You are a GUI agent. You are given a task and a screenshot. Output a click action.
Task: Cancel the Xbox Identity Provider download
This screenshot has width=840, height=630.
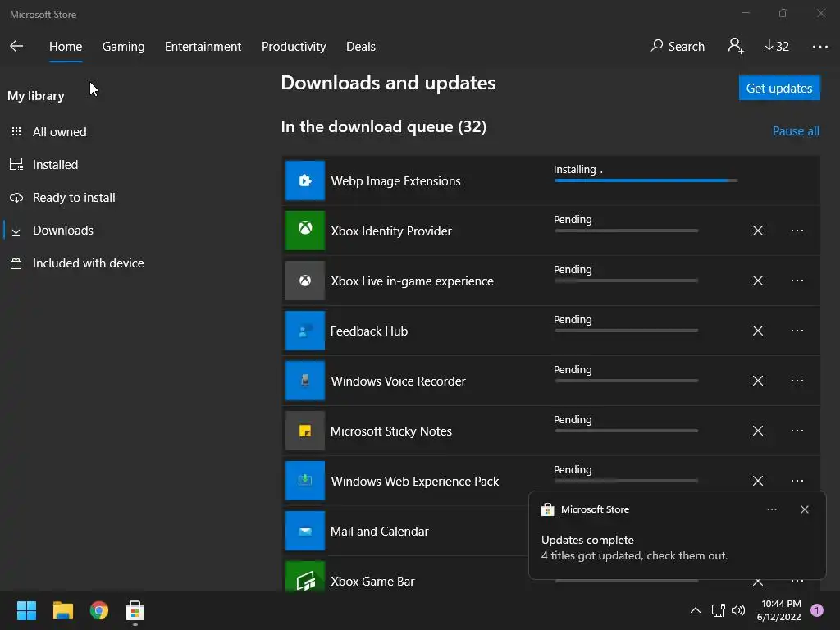point(757,231)
